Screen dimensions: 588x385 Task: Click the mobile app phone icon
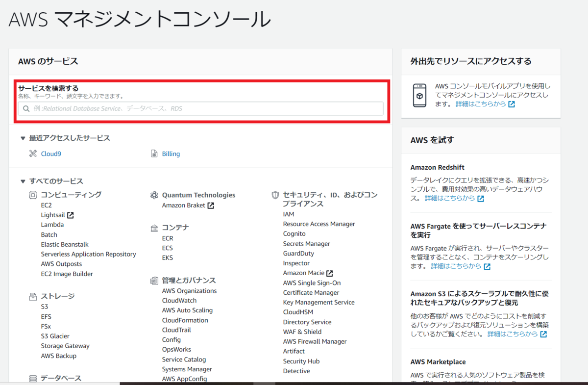(x=420, y=95)
